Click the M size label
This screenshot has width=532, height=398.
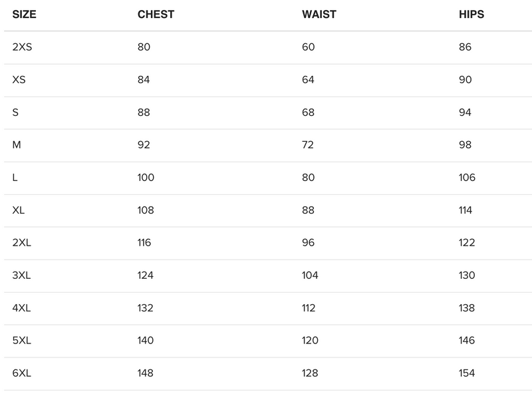coord(17,145)
